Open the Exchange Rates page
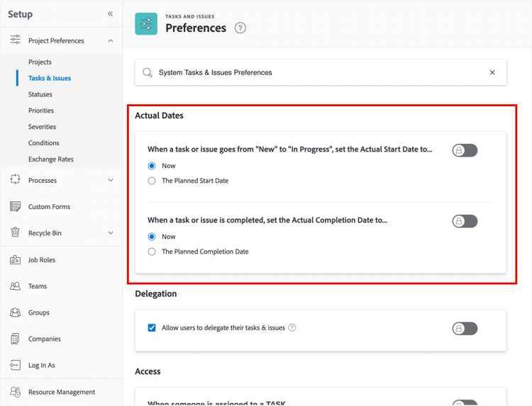The height and width of the screenshot is (406, 532). (51, 159)
